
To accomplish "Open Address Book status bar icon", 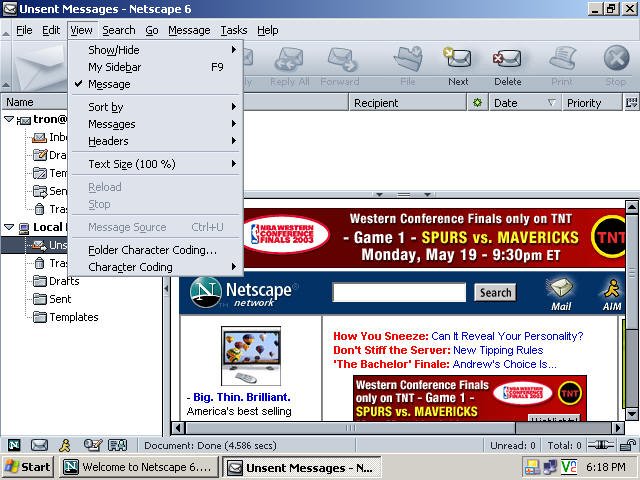I will [118, 445].
